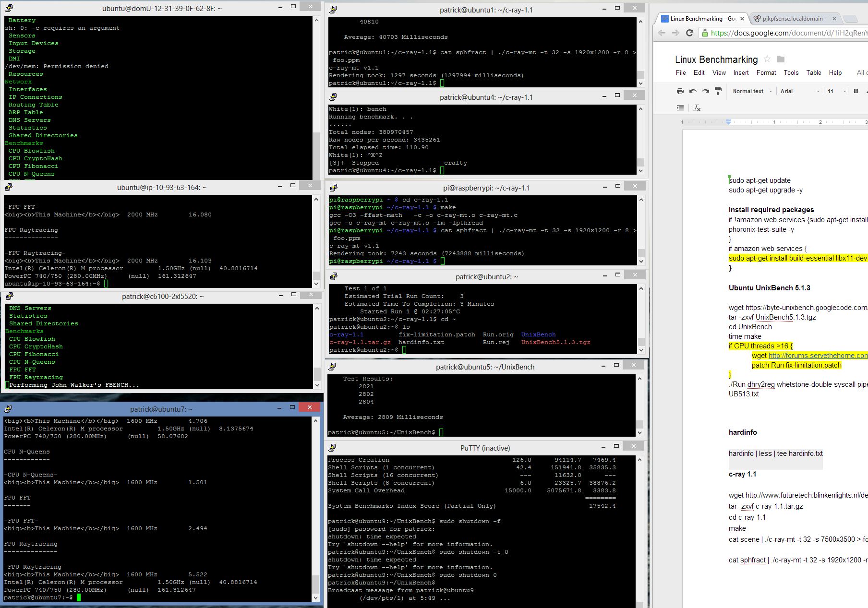This screenshot has width=868, height=608.
Task: Click the left indent marker on ruler
Action: click(x=728, y=122)
